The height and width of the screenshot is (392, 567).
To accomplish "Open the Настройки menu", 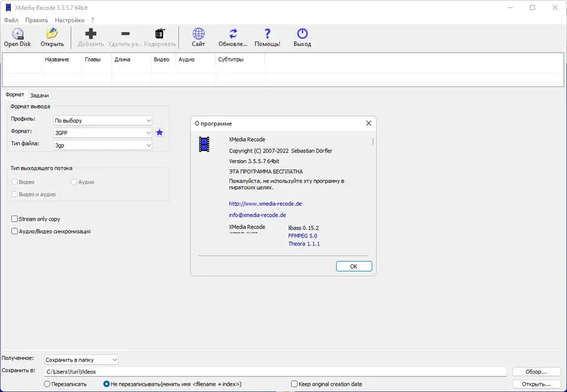I will coord(69,21).
